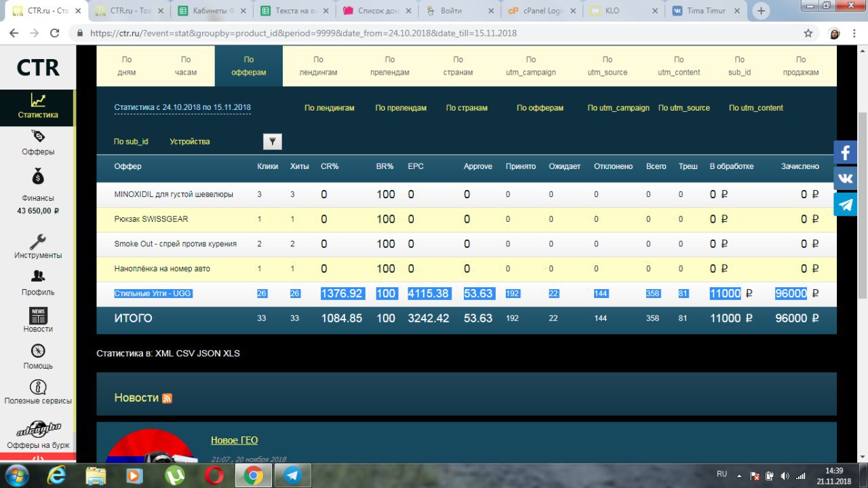The image size is (868, 488).
Task: Select the По продажам tab
Action: point(801,66)
